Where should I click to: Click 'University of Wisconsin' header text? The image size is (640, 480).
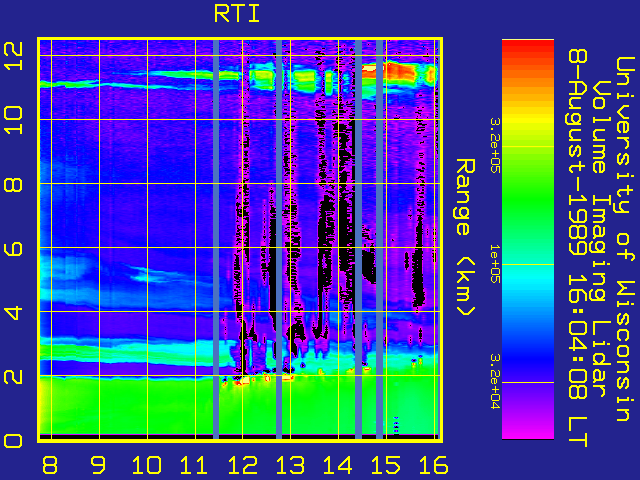click(624, 239)
